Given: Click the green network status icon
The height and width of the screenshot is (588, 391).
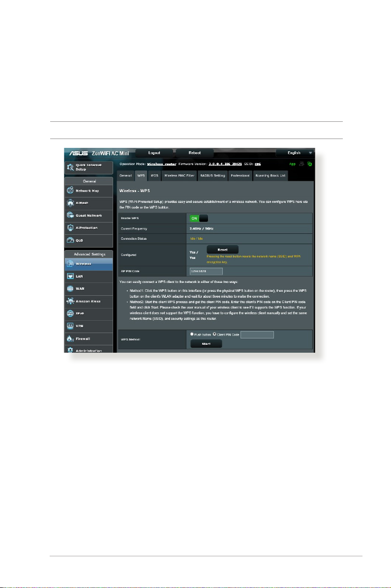Looking at the screenshot, I should click(x=309, y=164).
